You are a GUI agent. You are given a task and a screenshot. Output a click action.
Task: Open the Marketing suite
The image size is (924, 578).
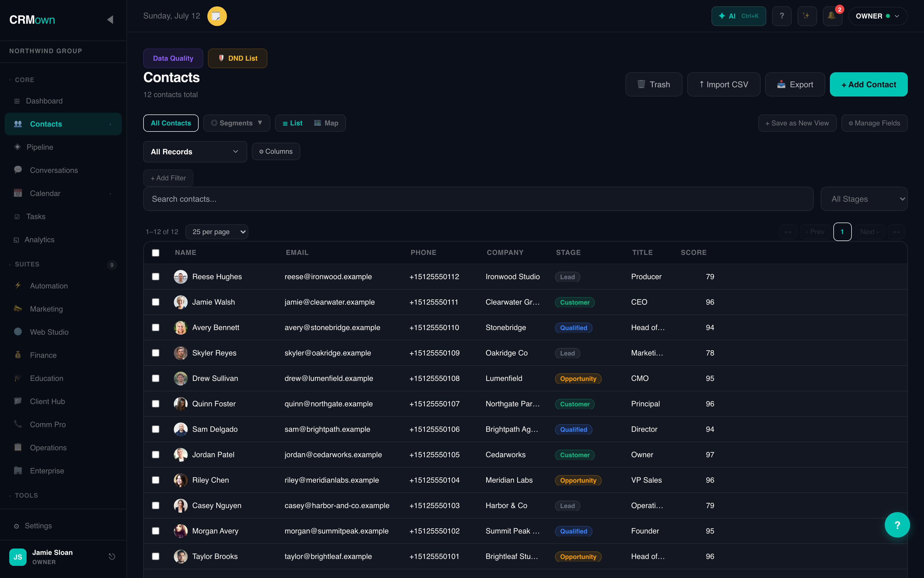coord(63,309)
